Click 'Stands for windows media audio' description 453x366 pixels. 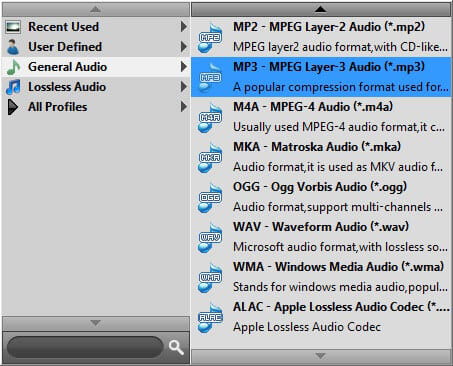tap(340, 287)
